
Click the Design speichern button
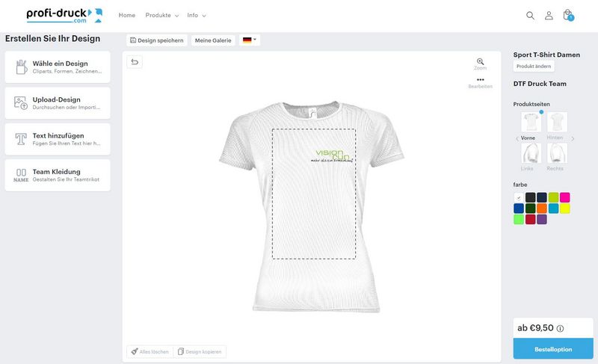click(157, 40)
